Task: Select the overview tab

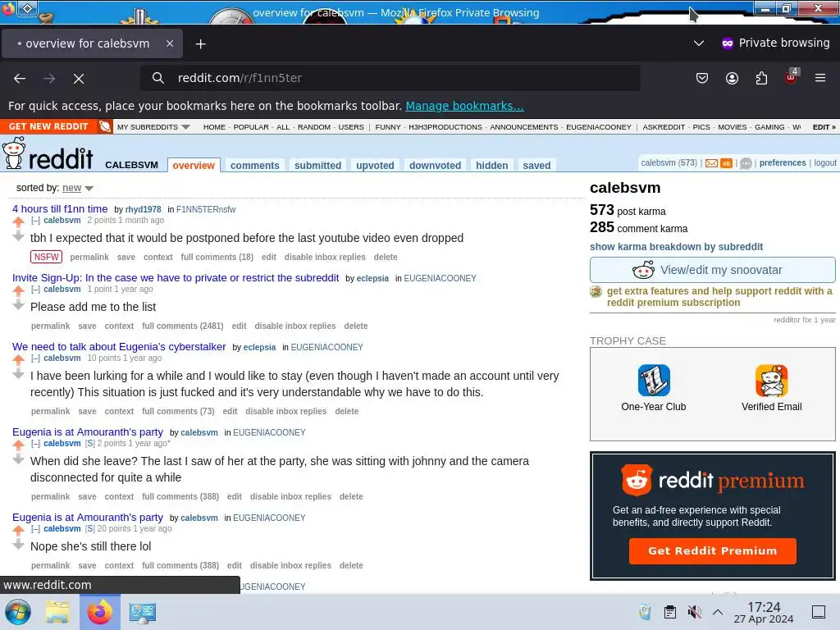Action: pos(194,166)
